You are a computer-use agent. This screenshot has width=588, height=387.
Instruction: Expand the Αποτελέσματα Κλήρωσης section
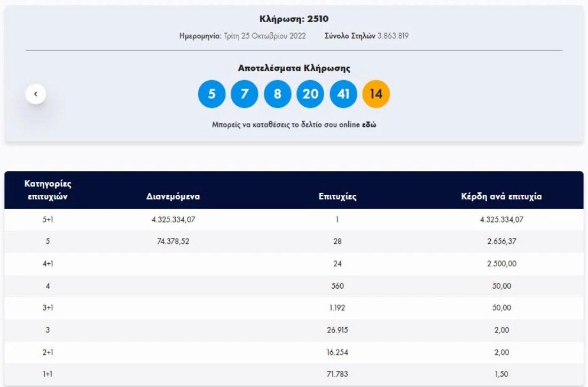pyautogui.click(x=294, y=67)
